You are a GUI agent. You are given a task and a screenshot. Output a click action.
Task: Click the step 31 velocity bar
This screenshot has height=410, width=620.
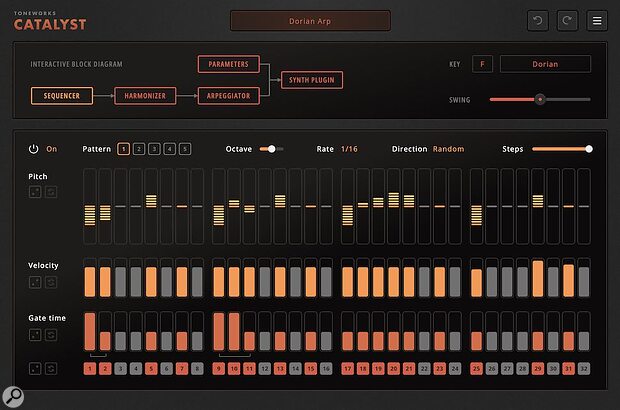pos(568,278)
